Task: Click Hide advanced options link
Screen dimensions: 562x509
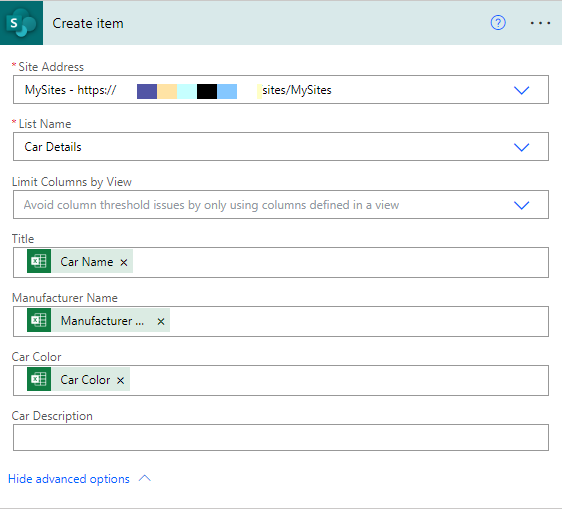Action: click(x=69, y=479)
